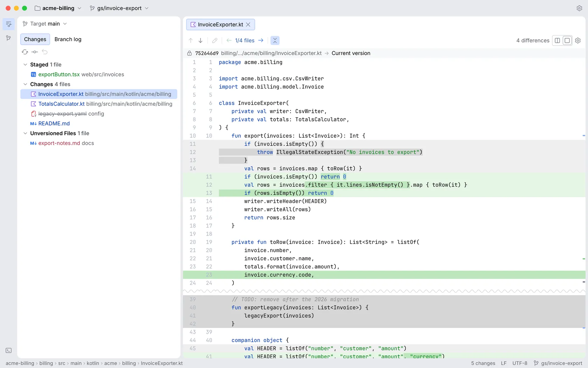Screen dimensions: 588x368
Task: Open the acme-billing project dropdown
Action: click(58, 8)
